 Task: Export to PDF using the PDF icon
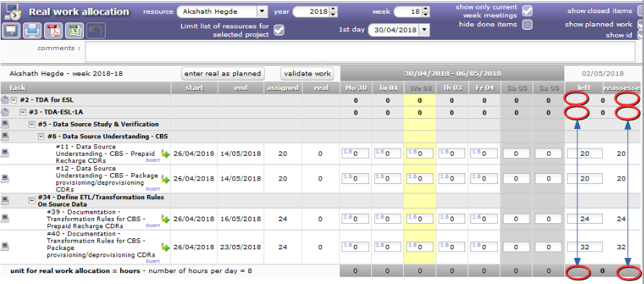coord(54,31)
